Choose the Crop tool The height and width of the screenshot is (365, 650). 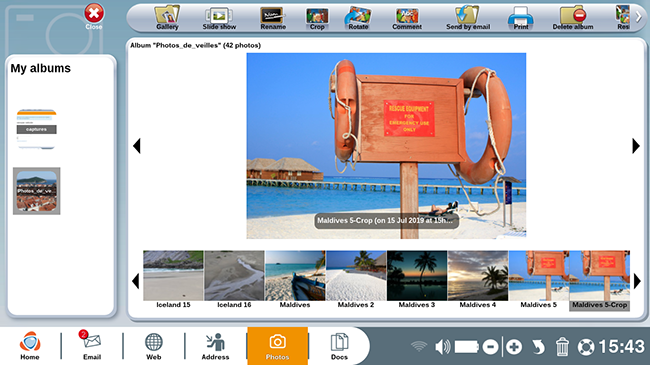[317, 18]
